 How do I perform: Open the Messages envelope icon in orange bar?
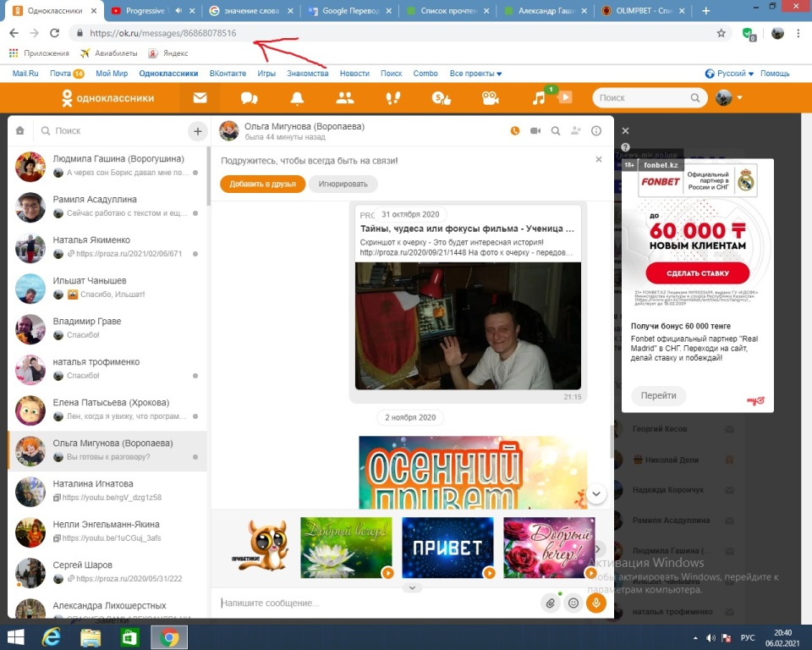pos(200,98)
